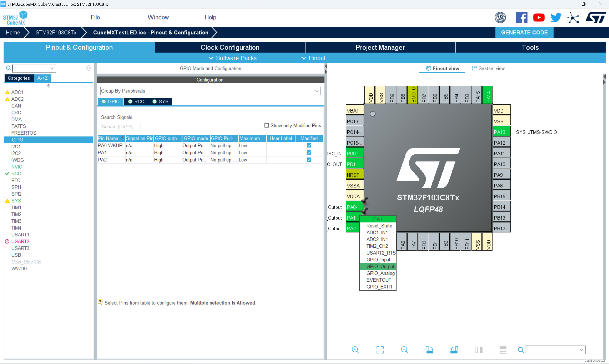609x364 pixels.
Task: Expand the Software Packs menu
Action: point(232,58)
